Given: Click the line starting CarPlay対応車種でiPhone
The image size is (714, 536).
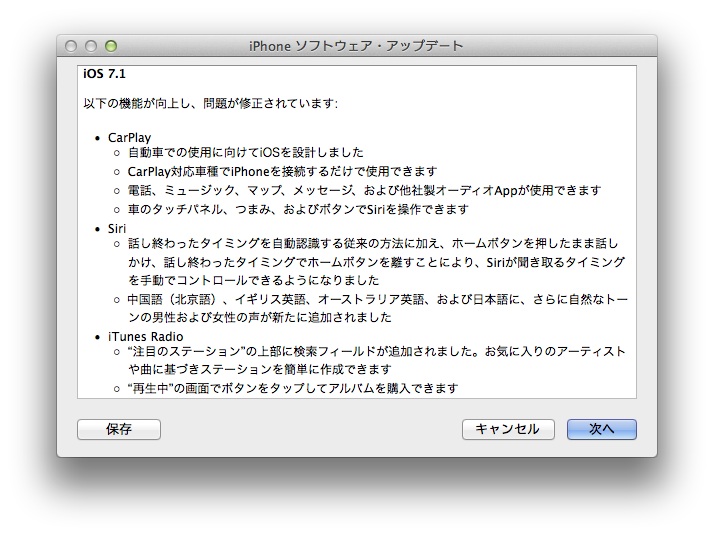Looking at the screenshot, I should tap(282, 172).
